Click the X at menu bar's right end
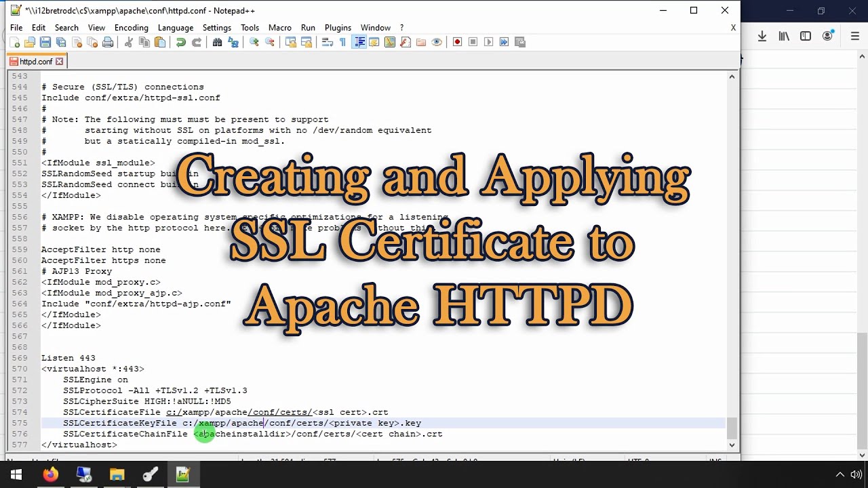The image size is (868, 488). [733, 28]
